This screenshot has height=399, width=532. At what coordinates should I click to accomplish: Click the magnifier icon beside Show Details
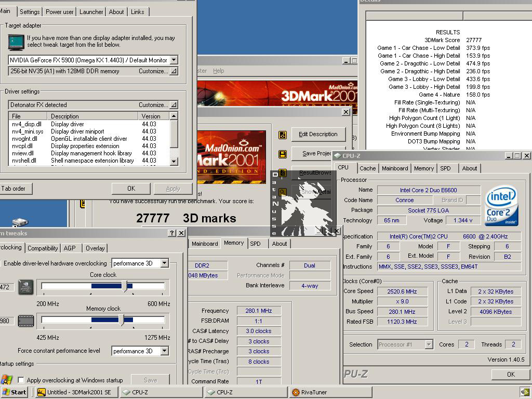[x=282, y=192]
